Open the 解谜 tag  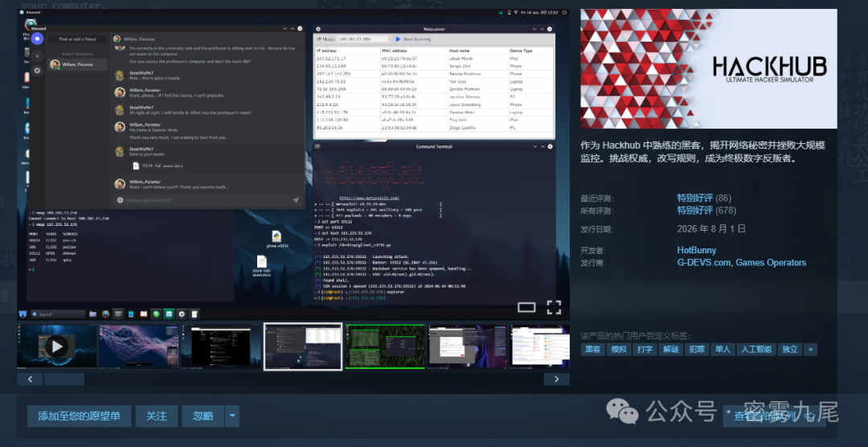670,350
